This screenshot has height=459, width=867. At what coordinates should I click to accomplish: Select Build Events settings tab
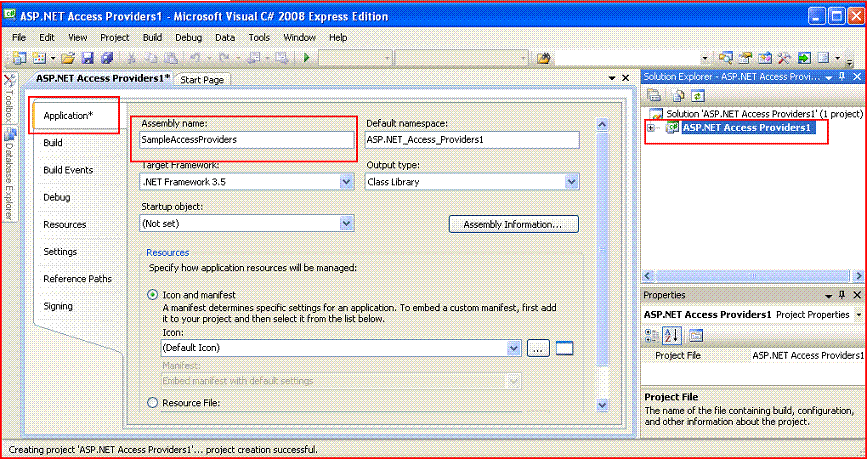click(x=68, y=170)
